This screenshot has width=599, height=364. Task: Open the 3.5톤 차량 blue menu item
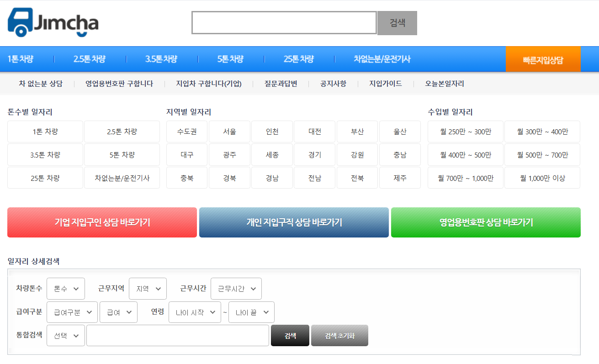(161, 59)
